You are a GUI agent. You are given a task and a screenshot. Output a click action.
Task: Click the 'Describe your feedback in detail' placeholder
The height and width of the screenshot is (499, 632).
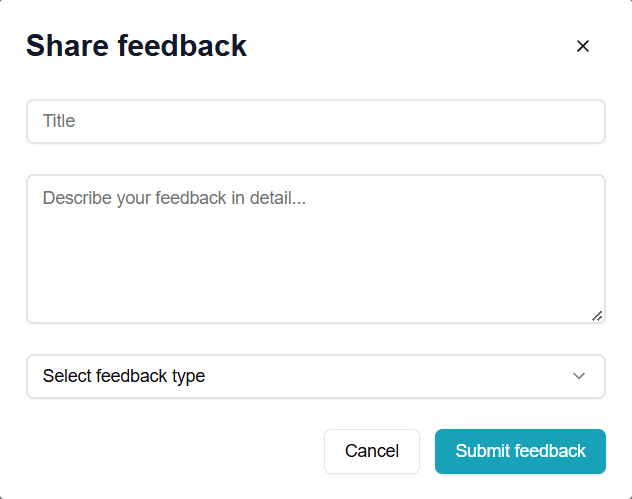tap(174, 198)
